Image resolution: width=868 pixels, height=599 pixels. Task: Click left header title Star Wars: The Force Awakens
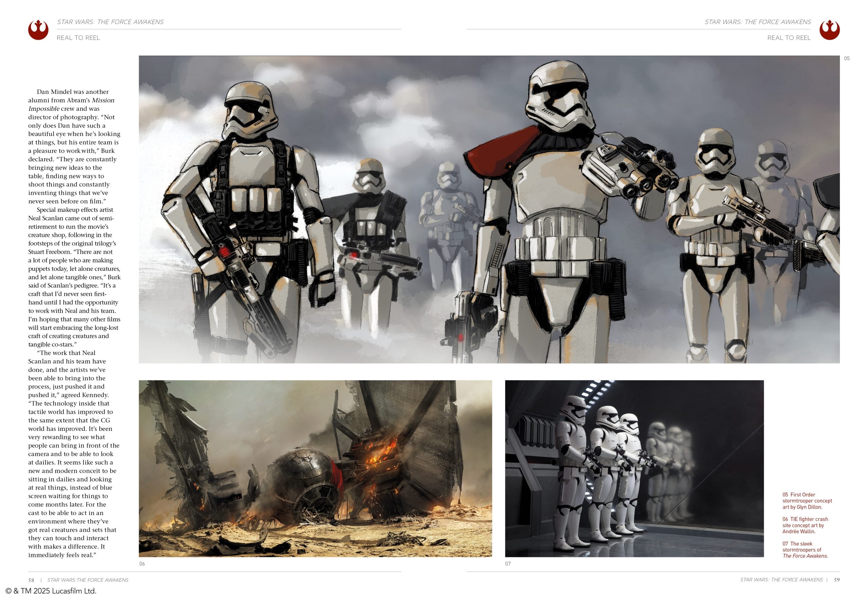(x=110, y=22)
